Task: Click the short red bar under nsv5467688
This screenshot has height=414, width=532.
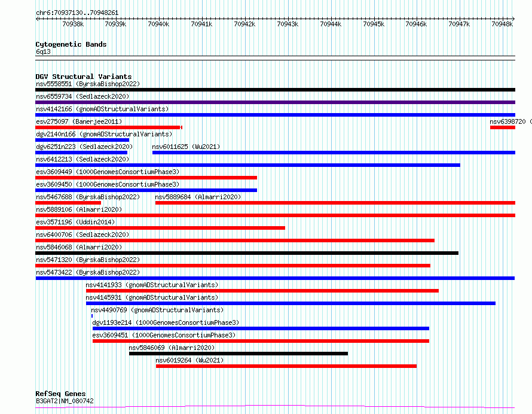Action: [68, 203]
